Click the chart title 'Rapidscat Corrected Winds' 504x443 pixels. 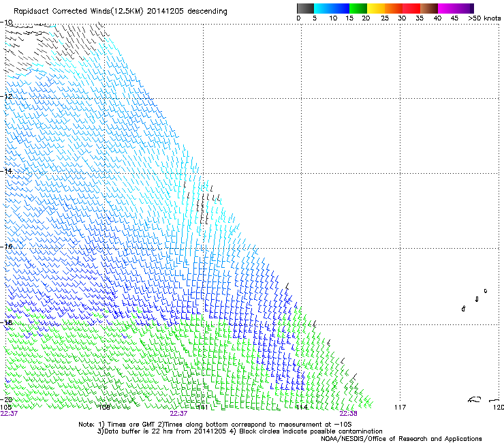point(62,12)
